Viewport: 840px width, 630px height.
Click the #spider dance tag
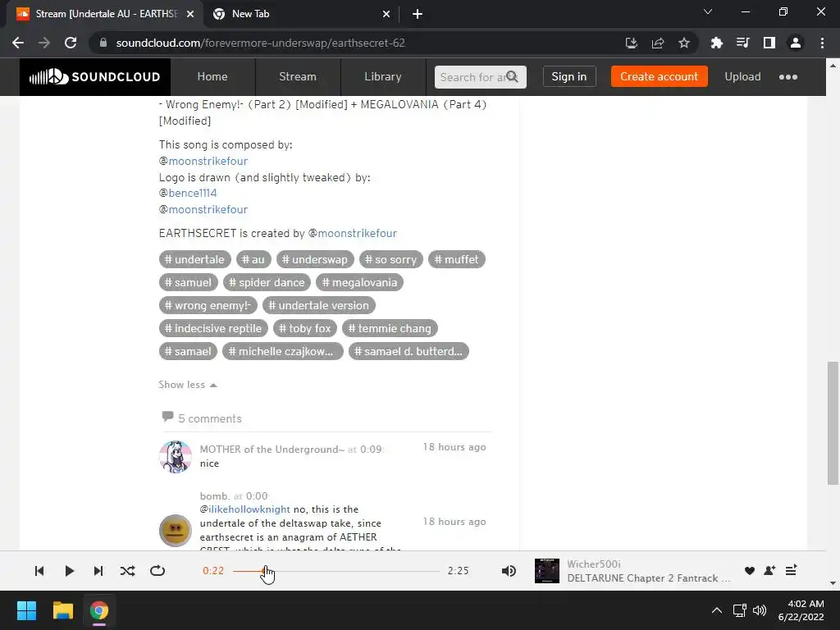pos(267,282)
